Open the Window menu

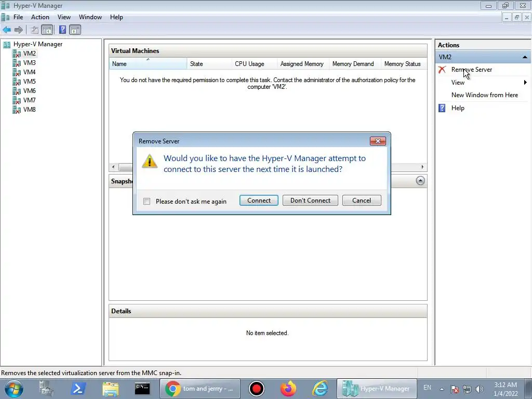[x=90, y=17]
